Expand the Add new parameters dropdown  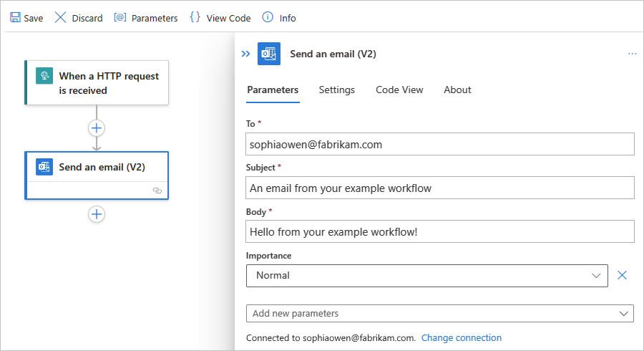(x=439, y=313)
